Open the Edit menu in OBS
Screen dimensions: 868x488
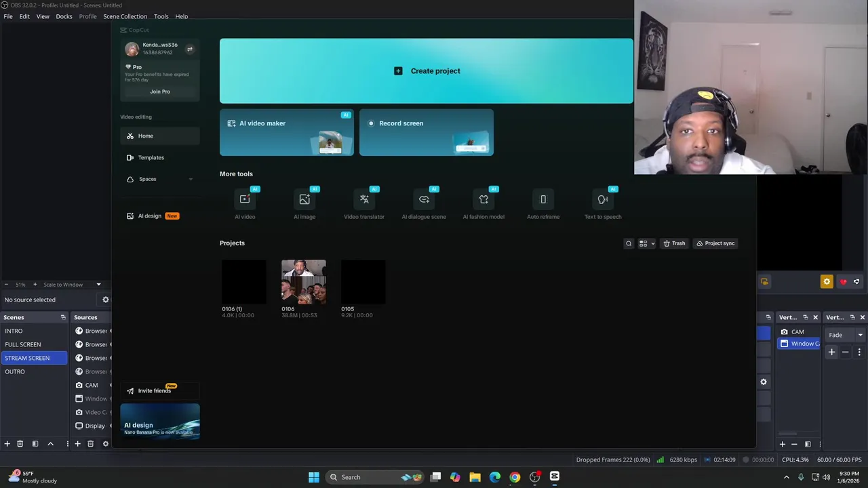click(x=24, y=16)
